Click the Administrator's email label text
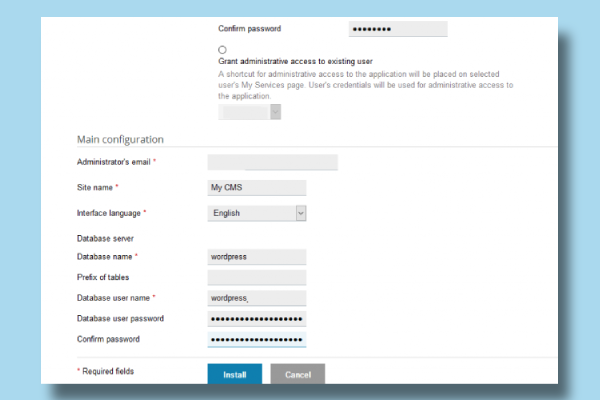Image resolution: width=600 pixels, height=400 pixels. tap(114, 162)
